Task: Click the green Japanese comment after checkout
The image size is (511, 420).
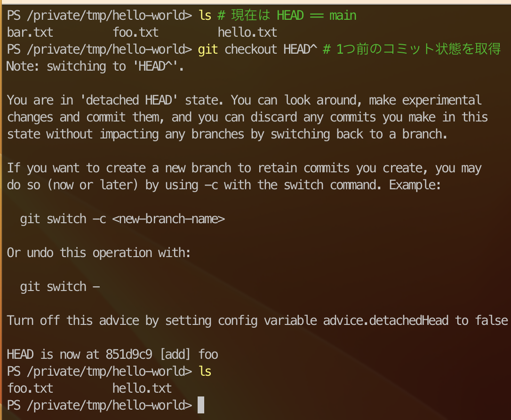Action: click(412, 49)
